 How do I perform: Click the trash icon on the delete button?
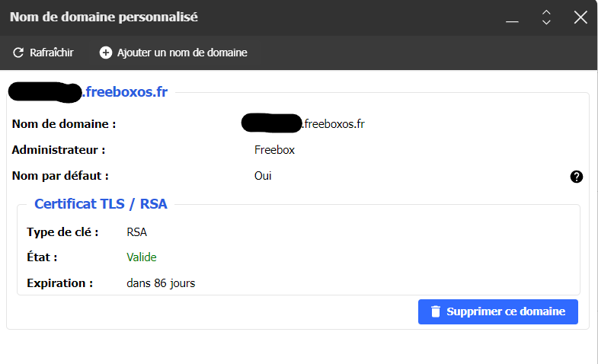436,311
